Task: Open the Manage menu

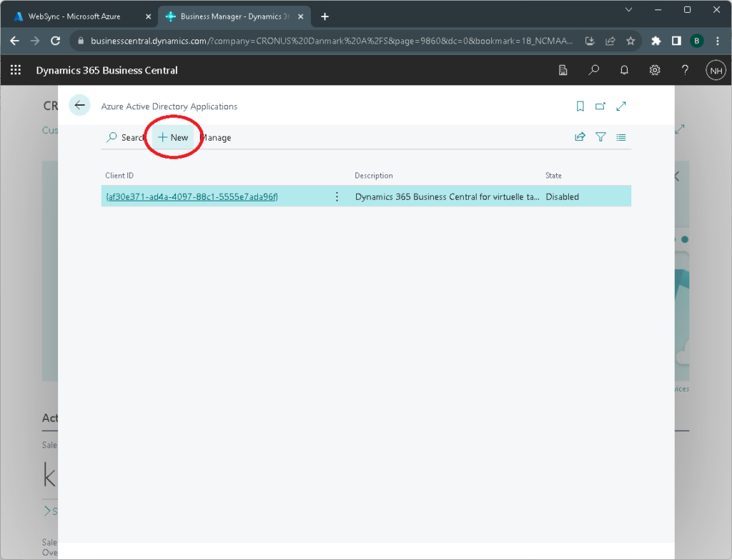Action: 216,137
